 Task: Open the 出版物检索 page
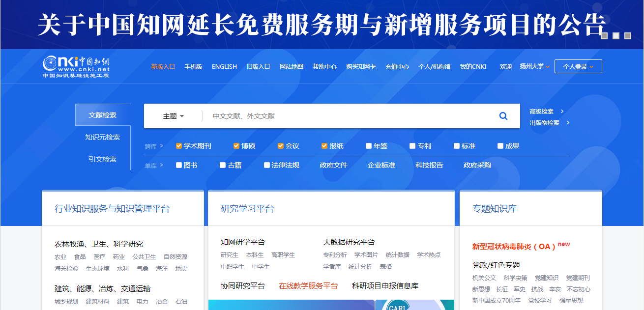pyautogui.click(x=545, y=123)
